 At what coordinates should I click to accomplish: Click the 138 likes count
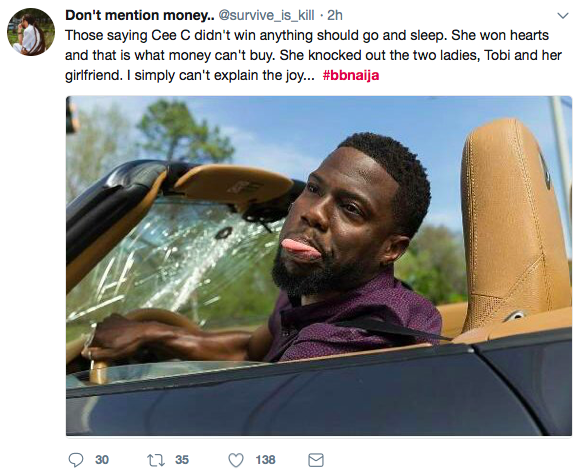(265, 460)
